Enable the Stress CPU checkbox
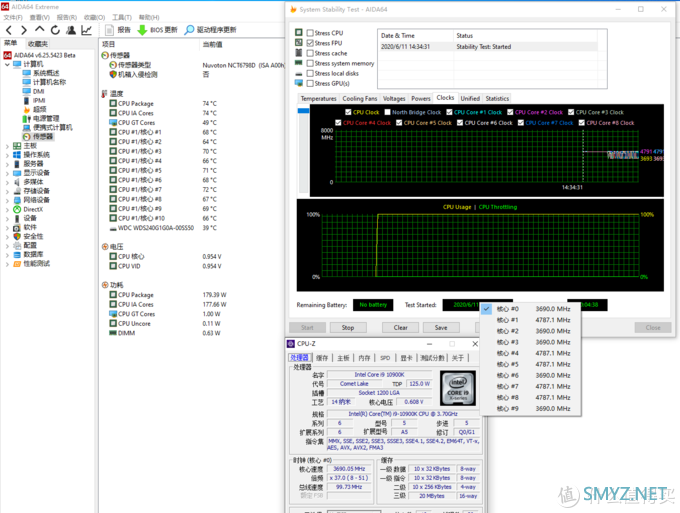This screenshot has height=513, width=680. (x=310, y=33)
